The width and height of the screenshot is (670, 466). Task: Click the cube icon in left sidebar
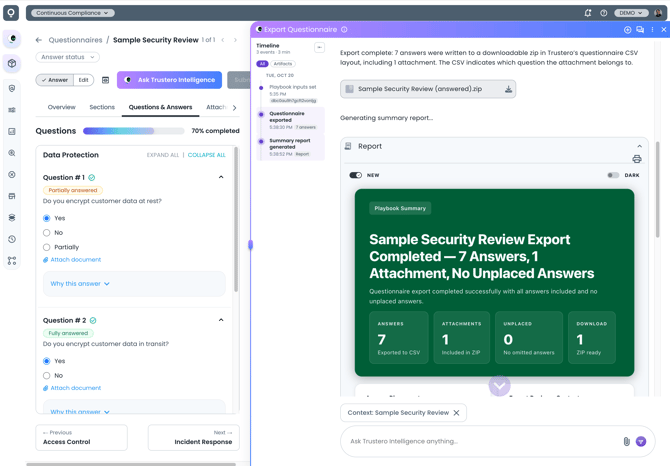click(12, 63)
